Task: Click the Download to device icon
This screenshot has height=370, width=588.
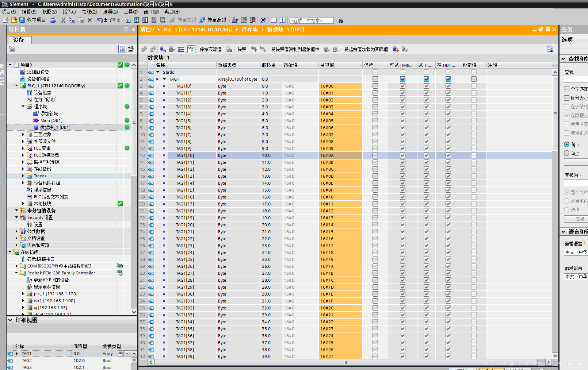Action: pyautogui.click(x=136, y=20)
